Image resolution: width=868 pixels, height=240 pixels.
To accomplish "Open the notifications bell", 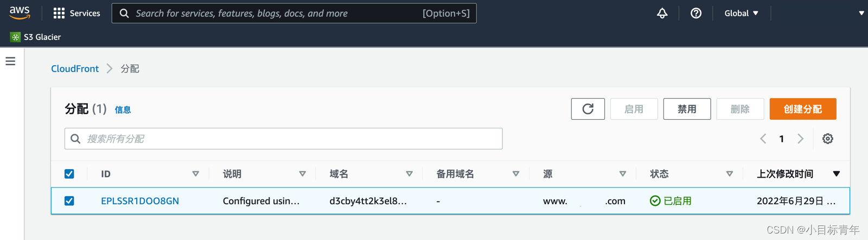I will 662,13.
